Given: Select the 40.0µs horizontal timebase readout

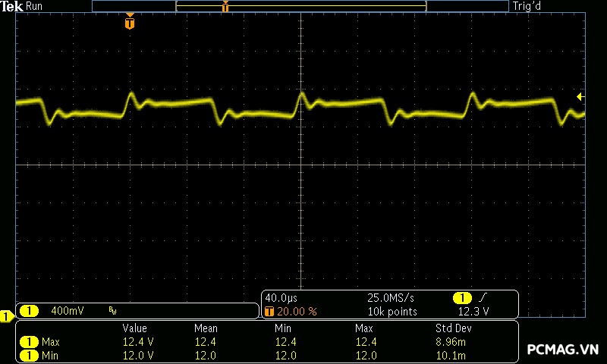Looking at the screenshot, I should click(280, 298).
